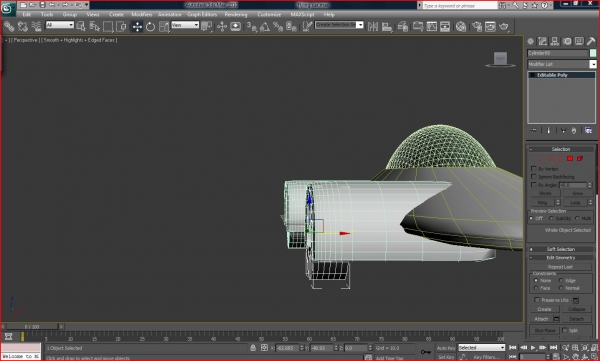Select the Select Object tool
The width and height of the screenshot is (600, 361).
tap(81, 26)
